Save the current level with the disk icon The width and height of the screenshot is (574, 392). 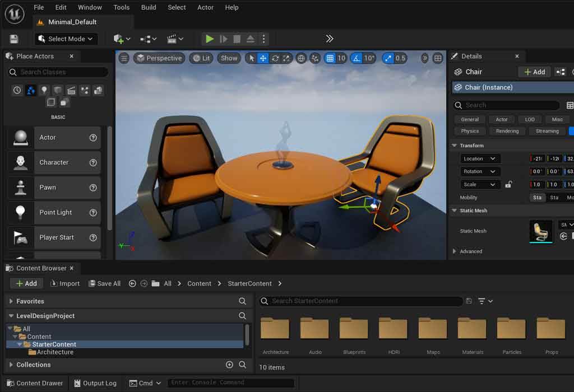click(x=14, y=39)
